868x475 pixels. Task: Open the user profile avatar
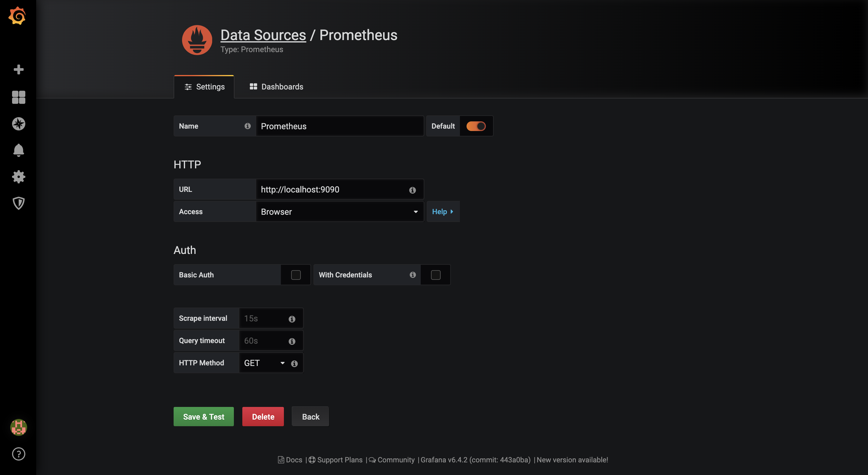point(18,427)
